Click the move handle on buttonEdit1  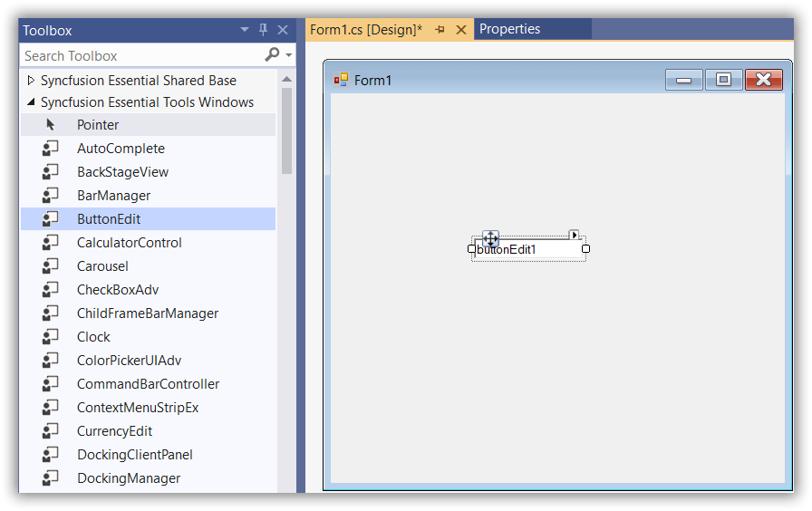490,238
